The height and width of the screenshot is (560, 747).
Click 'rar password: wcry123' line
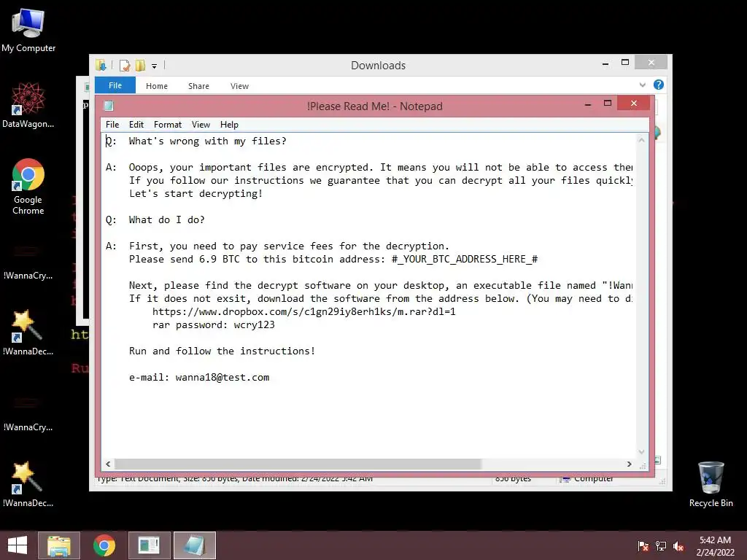coord(214,324)
